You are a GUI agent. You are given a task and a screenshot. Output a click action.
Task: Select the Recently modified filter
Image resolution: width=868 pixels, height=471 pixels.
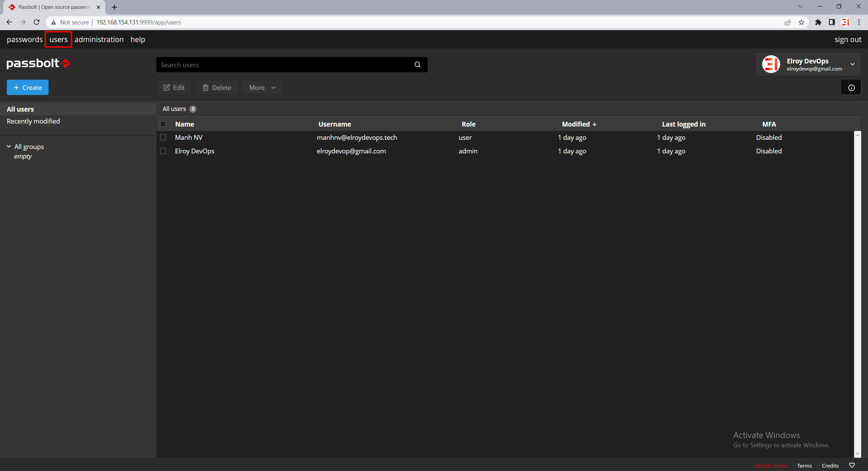[33, 121]
